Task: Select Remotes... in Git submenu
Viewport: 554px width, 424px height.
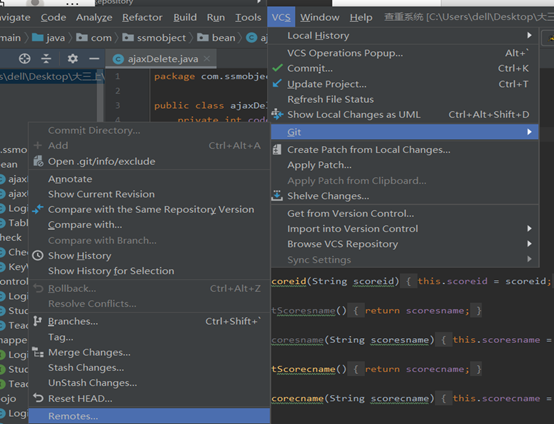Action: pyautogui.click(x=149, y=416)
